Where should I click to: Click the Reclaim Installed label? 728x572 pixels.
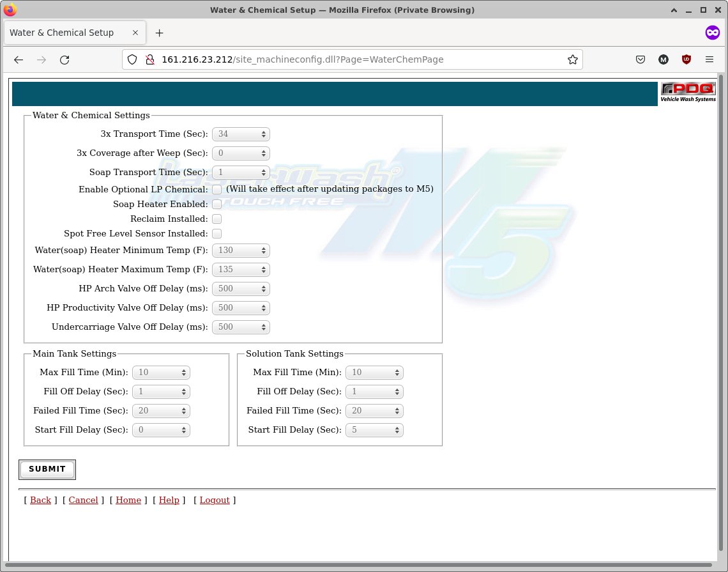(x=169, y=219)
